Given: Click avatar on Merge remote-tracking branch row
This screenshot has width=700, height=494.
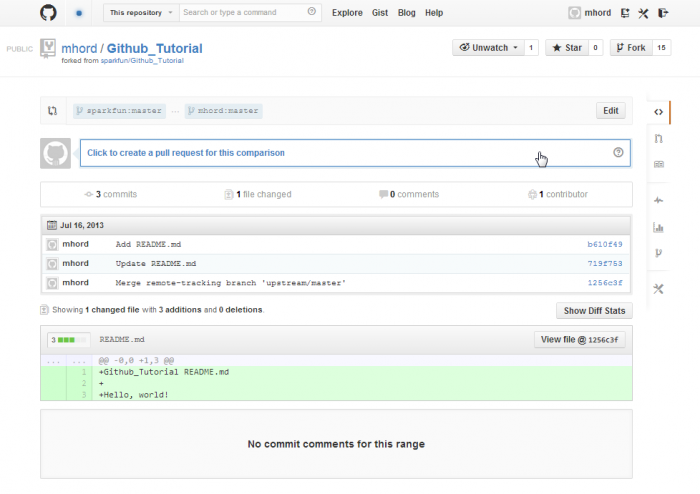Looking at the screenshot, I should (x=52, y=283).
